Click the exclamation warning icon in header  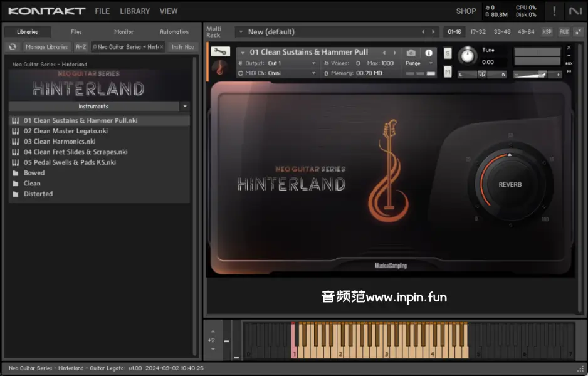[x=554, y=11]
